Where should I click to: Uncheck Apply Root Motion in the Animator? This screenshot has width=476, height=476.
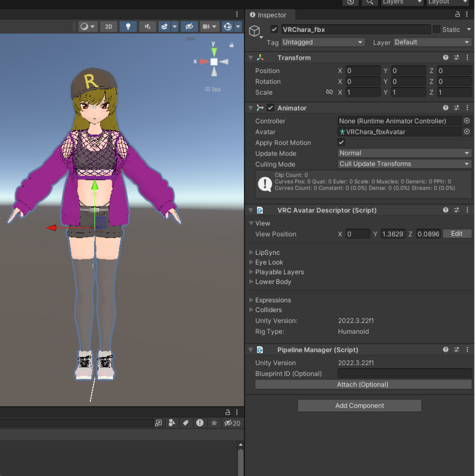(341, 142)
